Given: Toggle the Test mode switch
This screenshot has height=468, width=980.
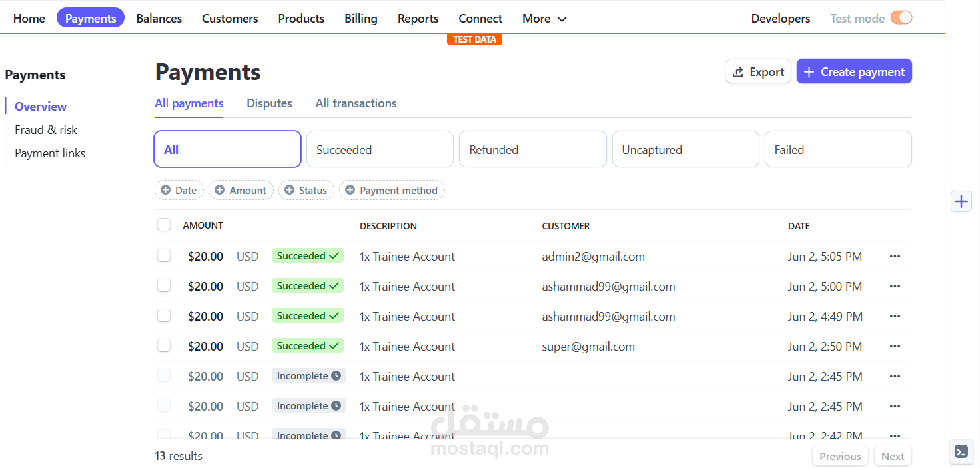Looking at the screenshot, I should tap(901, 18).
